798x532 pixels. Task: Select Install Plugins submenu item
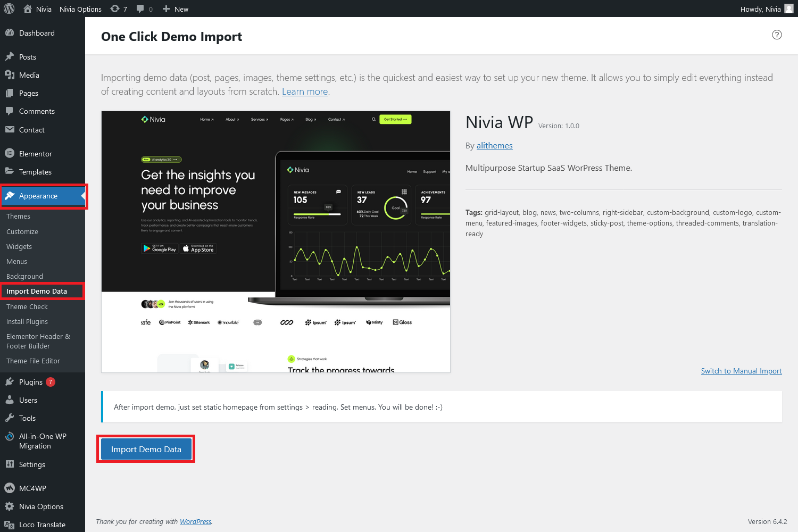(27, 322)
